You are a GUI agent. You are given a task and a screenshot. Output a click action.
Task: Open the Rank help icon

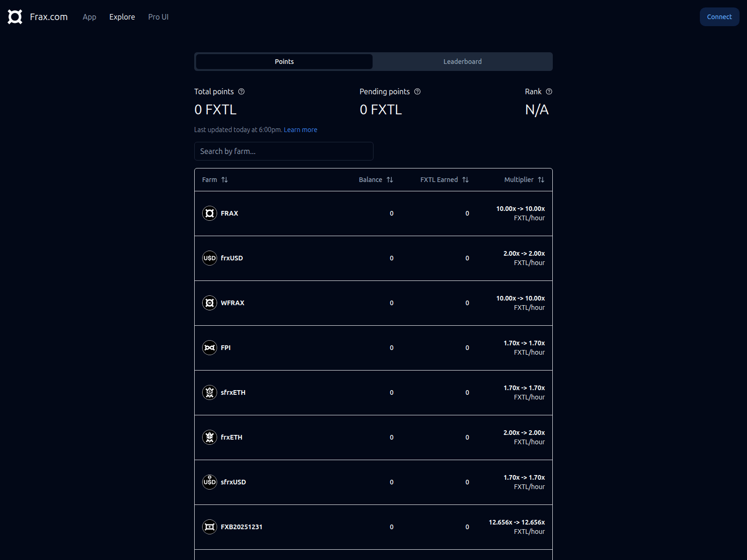[x=549, y=91]
